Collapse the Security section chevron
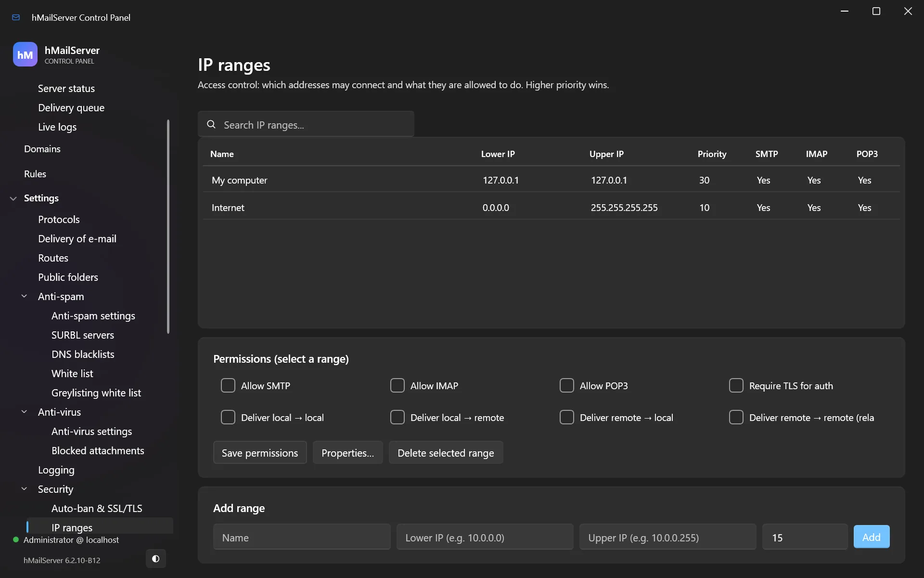 (24, 489)
